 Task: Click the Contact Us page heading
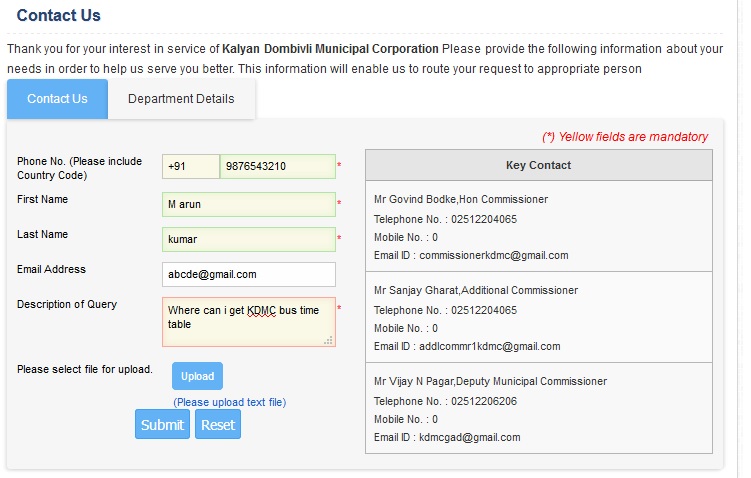click(x=58, y=15)
